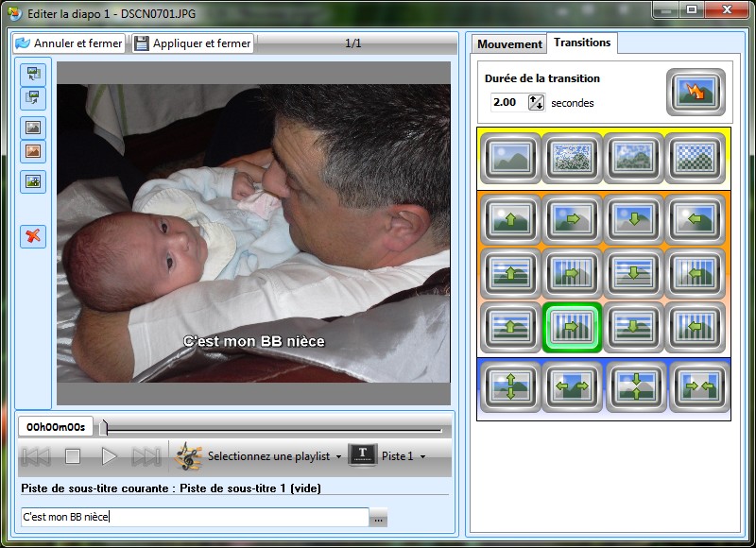The width and height of the screenshot is (756, 548).
Task: Choose the plain fade transition, first in yellow row
Action: (x=510, y=157)
